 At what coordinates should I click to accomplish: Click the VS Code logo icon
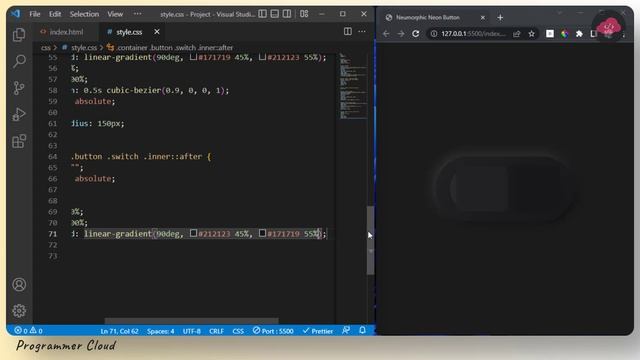(x=16, y=14)
